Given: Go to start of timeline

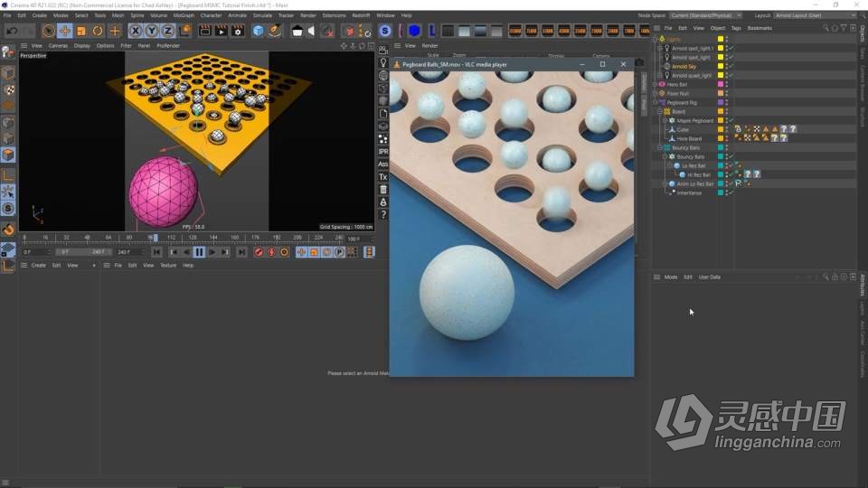Looking at the screenshot, I should pos(156,252).
